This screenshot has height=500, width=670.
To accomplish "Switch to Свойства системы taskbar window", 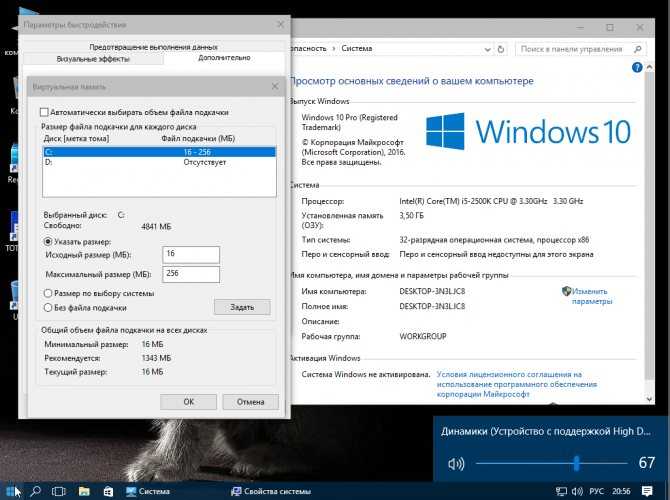I will pos(270,491).
